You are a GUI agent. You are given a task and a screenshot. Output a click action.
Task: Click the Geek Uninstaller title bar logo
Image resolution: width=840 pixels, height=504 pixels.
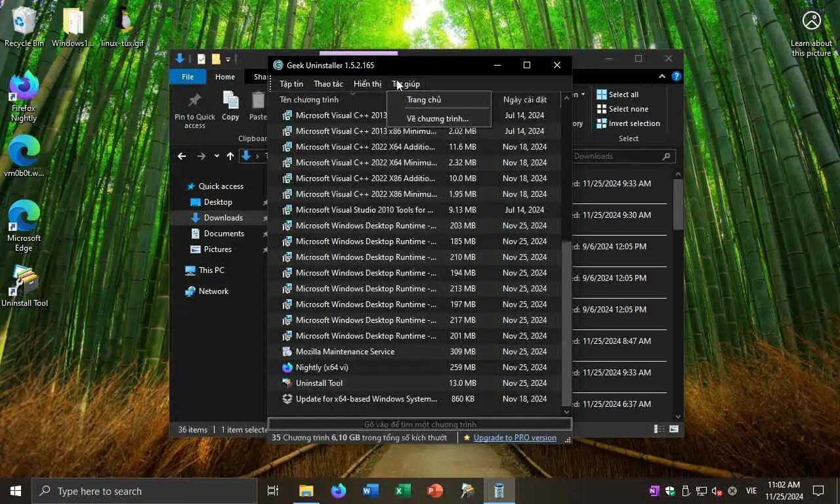point(278,65)
